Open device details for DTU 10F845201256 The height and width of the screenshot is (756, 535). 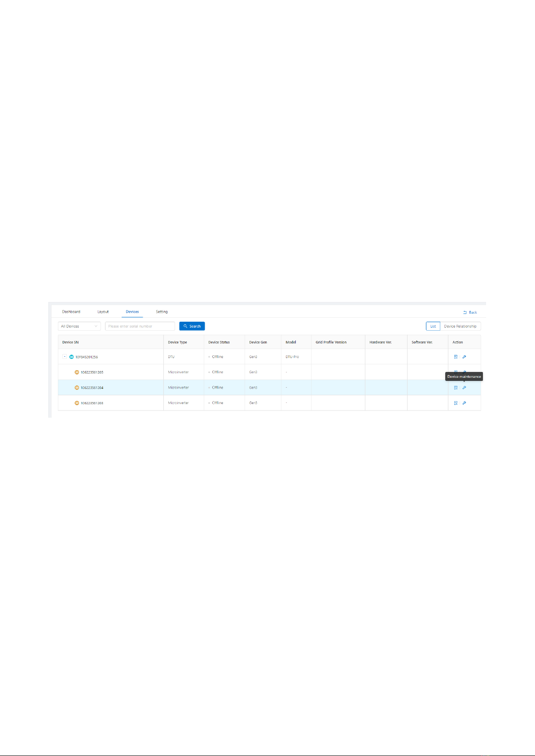point(456,357)
